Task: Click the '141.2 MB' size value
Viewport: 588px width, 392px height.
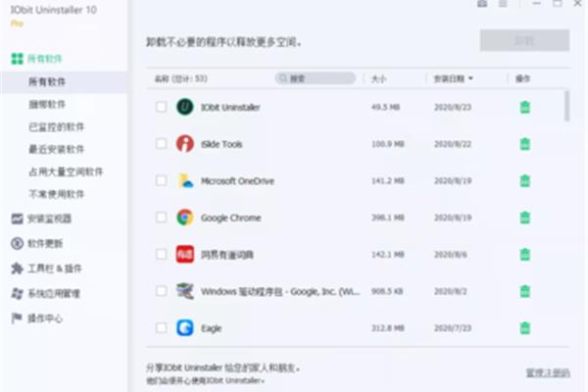Action: click(x=388, y=180)
